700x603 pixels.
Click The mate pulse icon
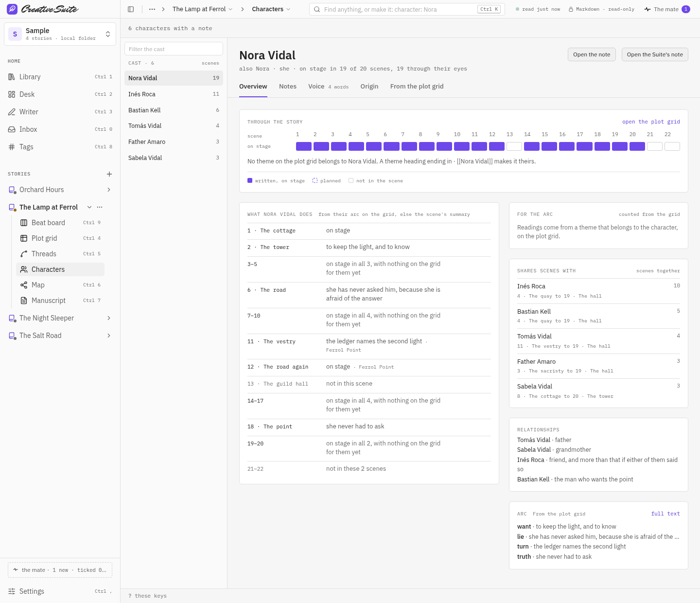click(x=647, y=9)
